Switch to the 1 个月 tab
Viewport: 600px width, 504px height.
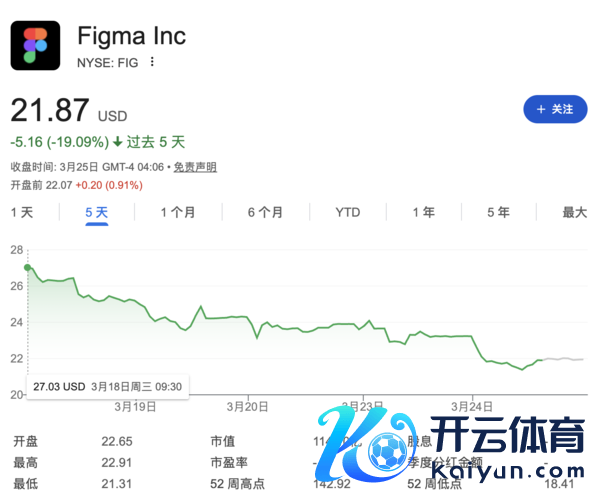(x=178, y=212)
